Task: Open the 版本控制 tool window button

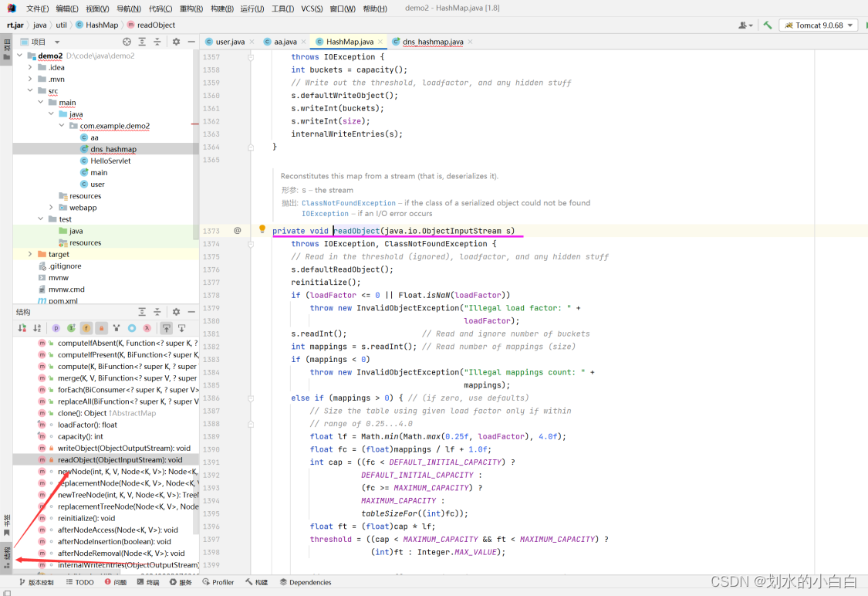Action: point(36,582)
